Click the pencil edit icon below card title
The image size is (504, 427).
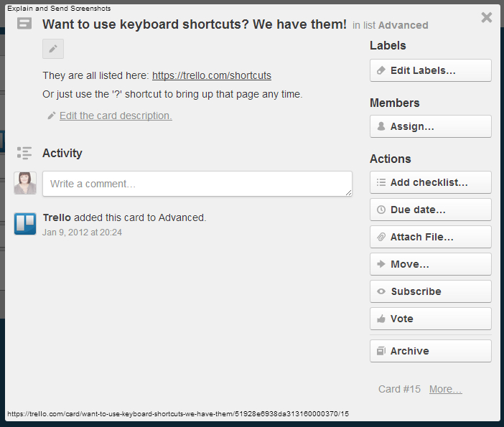tap(53, 49)
